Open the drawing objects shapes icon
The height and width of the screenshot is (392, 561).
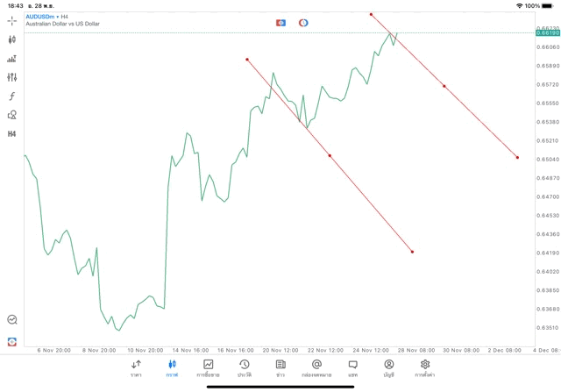(12, 115)
